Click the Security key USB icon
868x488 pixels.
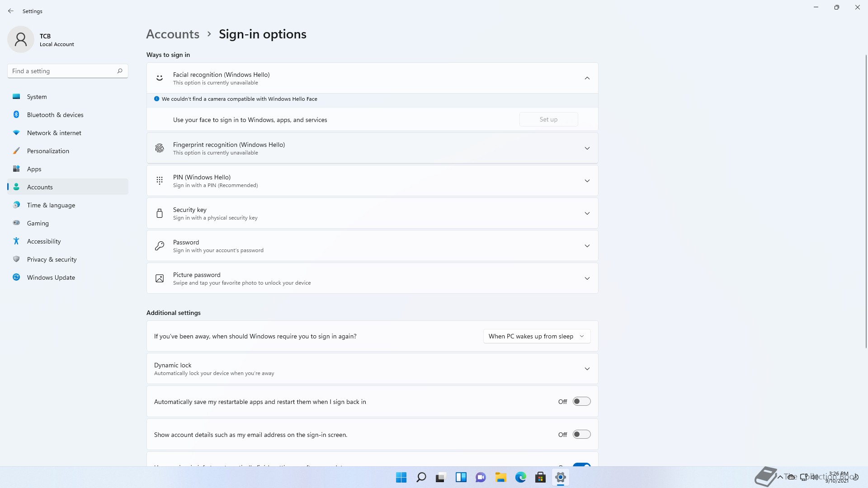pos(160,213)
